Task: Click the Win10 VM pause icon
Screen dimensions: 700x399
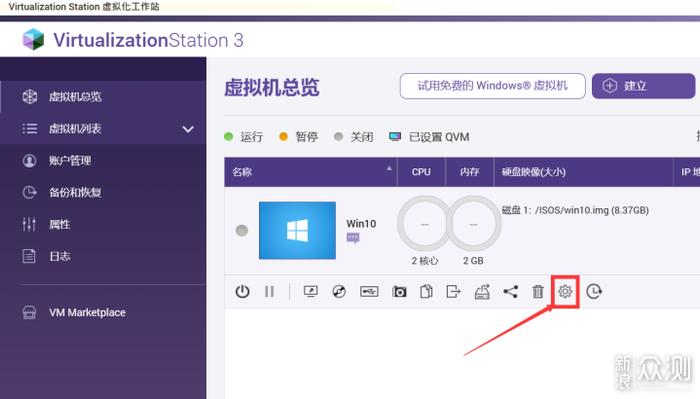Action: coord(269,291)
